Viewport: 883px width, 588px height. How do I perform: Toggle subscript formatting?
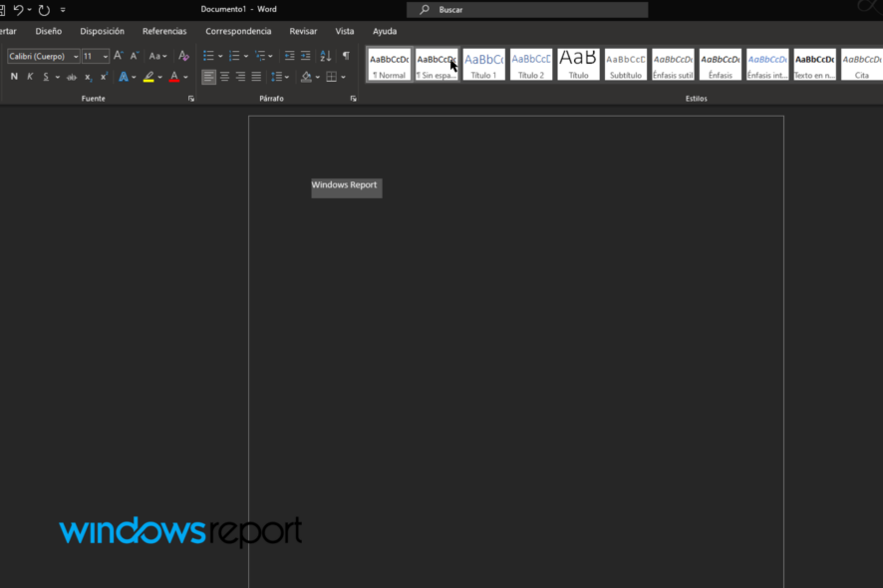88,77
